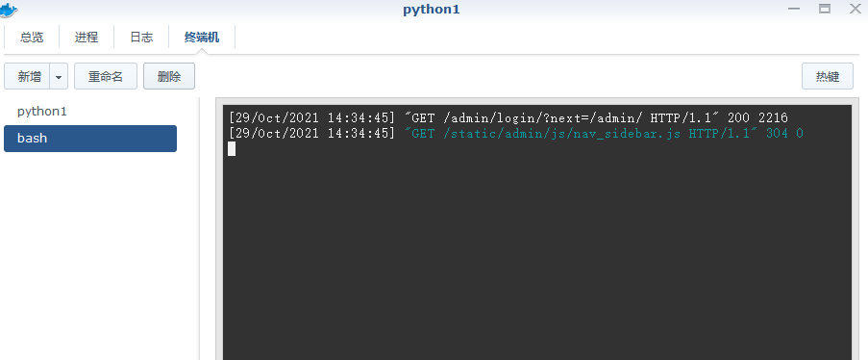Open the 热键 hotkeys button

[827, 77]
